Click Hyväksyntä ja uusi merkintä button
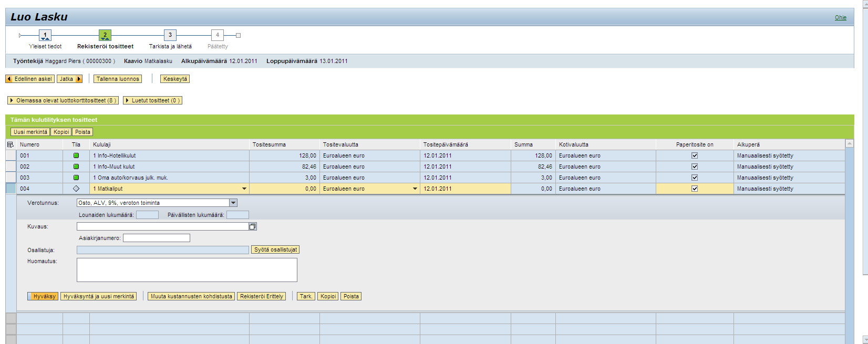 99,296
